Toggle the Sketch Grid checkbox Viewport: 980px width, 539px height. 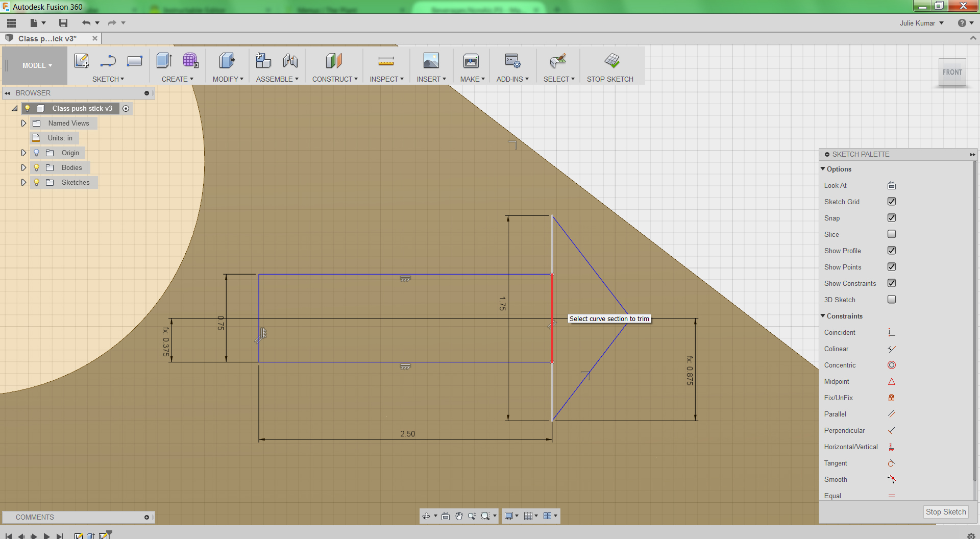(892, 202)
